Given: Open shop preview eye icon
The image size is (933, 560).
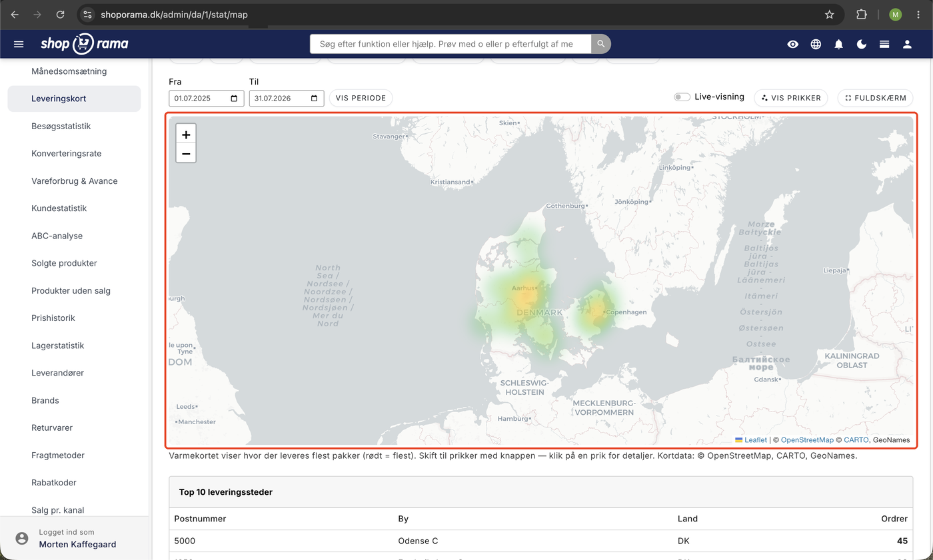Looking at the screenshot, I should tap(792, 44).
